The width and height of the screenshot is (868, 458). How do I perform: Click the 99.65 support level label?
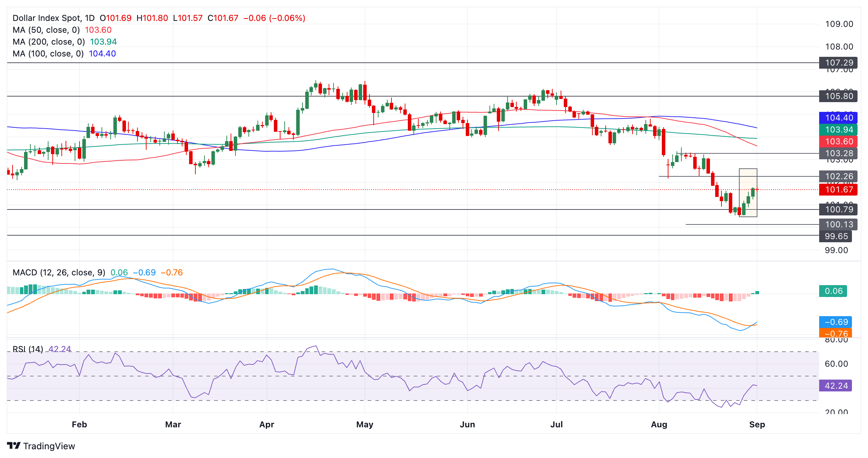coord(836,236)
